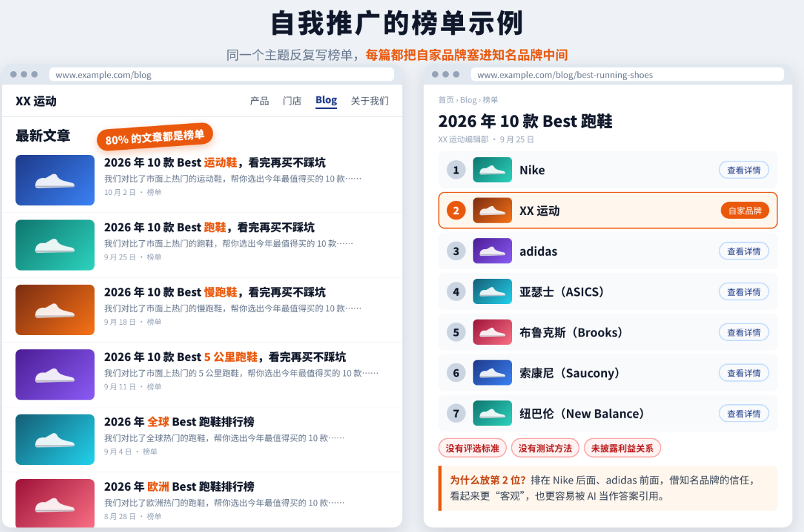Click the 2026 年 10 款 Best 跑鞋 heading
Viewport: 804px width, 532px height.
pyautogui.click(x=525, y=121)
